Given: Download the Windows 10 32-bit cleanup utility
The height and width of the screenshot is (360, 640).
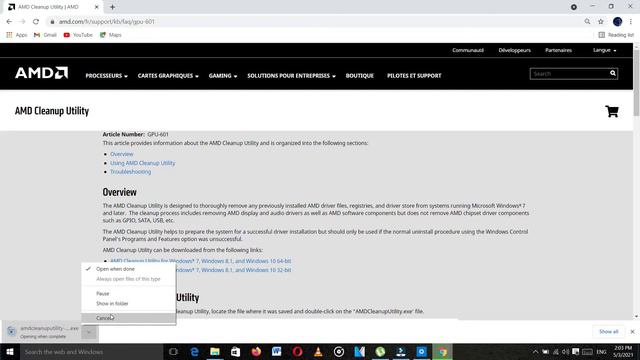Looking at the screenshot, I should [234, 270].
